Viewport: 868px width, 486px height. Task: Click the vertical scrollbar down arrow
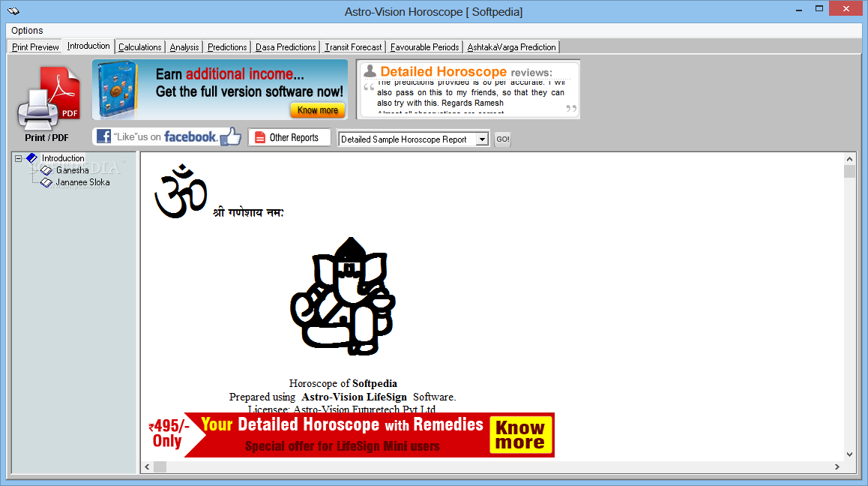point(850,454)
